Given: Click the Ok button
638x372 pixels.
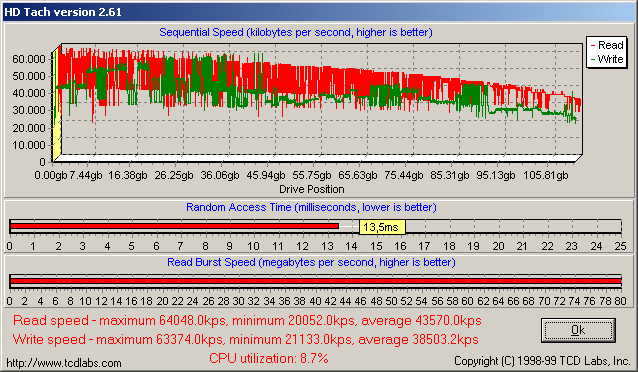Looking at the screenshot, I should pyautogui.click(x=578, y=330).
